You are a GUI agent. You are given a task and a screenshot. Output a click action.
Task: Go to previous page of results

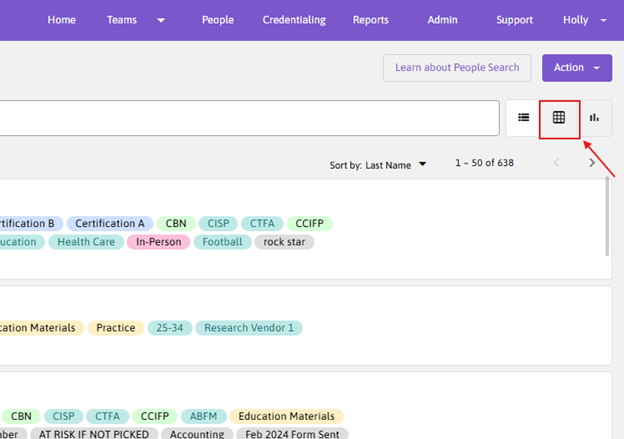(x=556, y=163)
